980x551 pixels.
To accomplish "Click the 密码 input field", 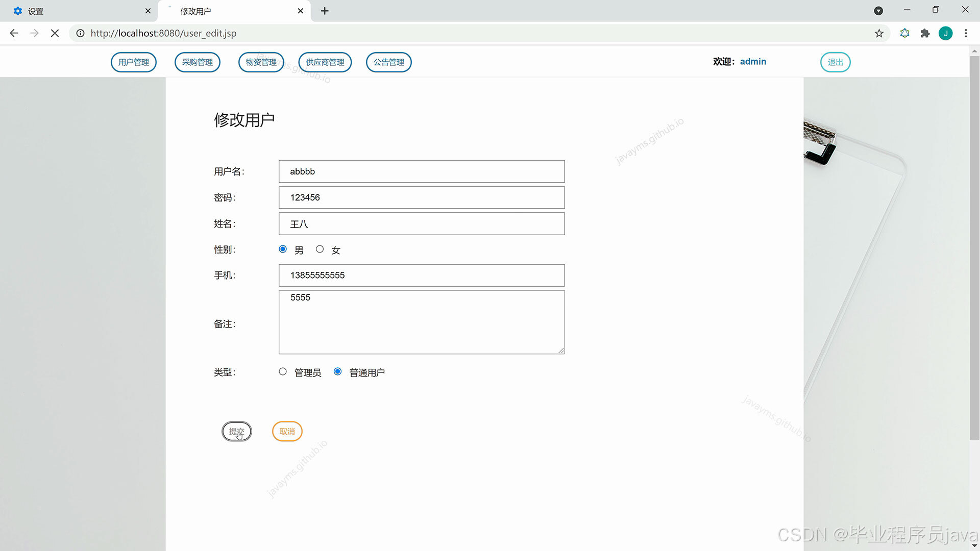I will 422,197.
